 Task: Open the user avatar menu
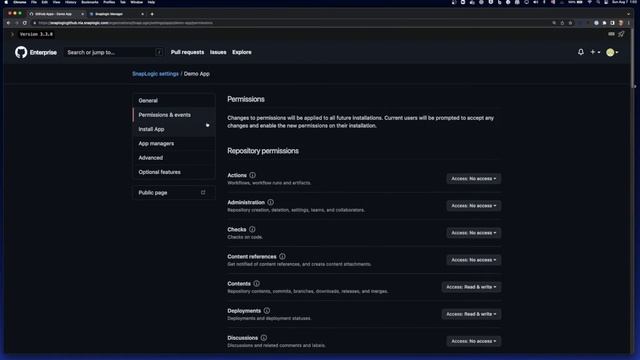pos(612,52)
